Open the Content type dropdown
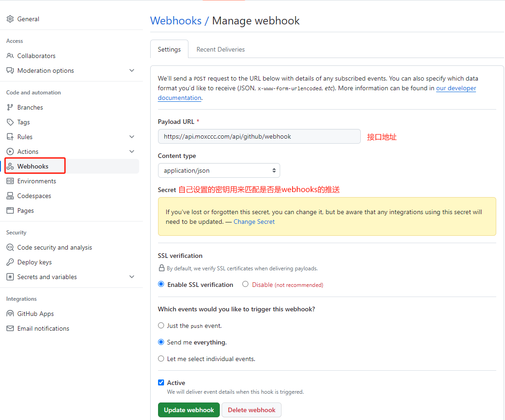The width and height of the screenshot is (505, 420). tap(219, 170)
